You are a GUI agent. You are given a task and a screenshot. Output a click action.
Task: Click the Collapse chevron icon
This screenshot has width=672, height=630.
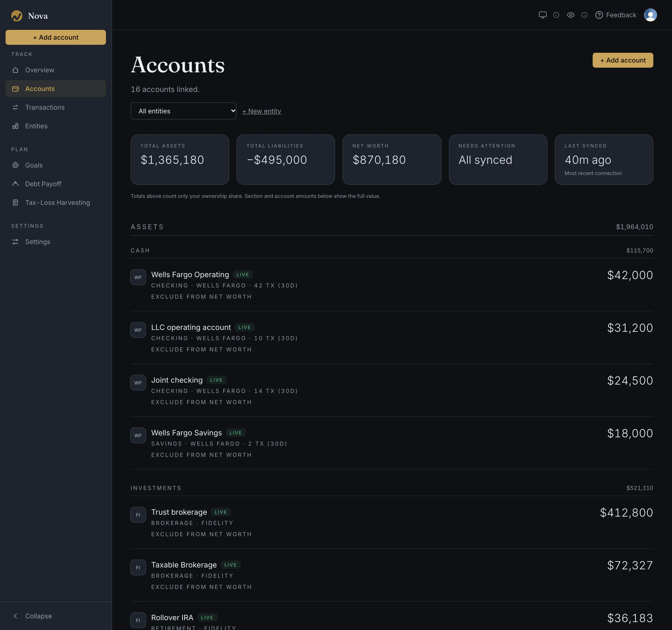[x=16, y=616]
